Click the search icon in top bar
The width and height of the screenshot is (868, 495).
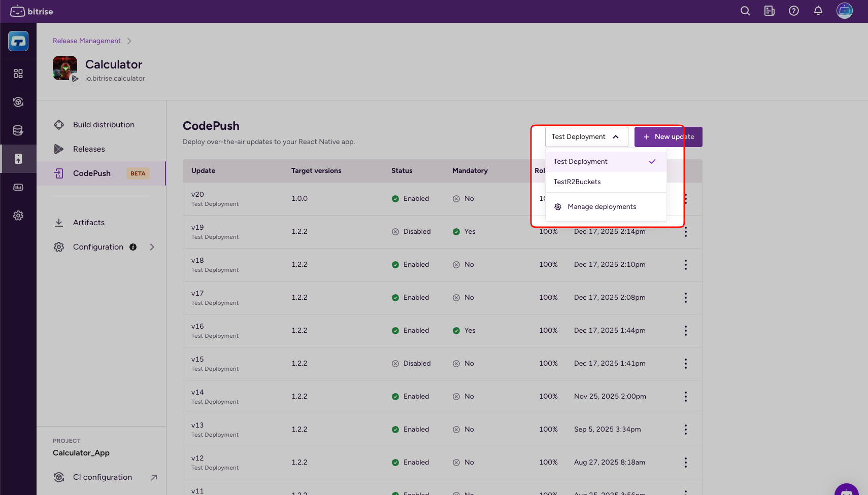coord(745,11)
